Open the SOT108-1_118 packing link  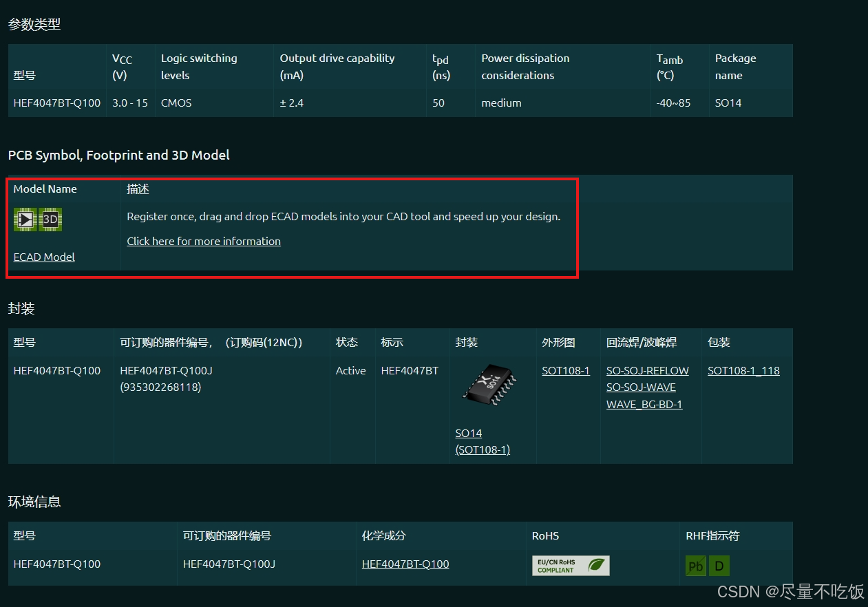743,370
